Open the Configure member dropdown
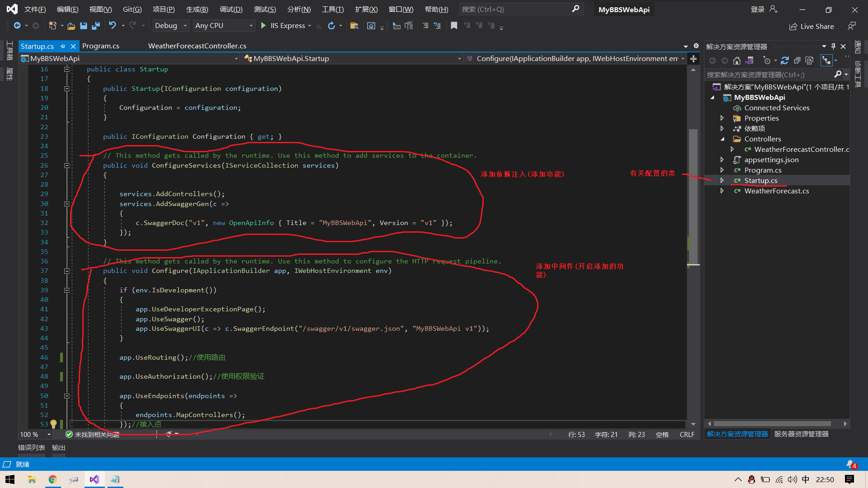This screenshot has width=868, height=488. (576, 58)
